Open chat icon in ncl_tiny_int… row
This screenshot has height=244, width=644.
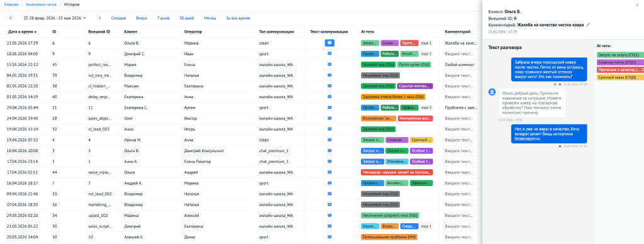pos(330,75)
